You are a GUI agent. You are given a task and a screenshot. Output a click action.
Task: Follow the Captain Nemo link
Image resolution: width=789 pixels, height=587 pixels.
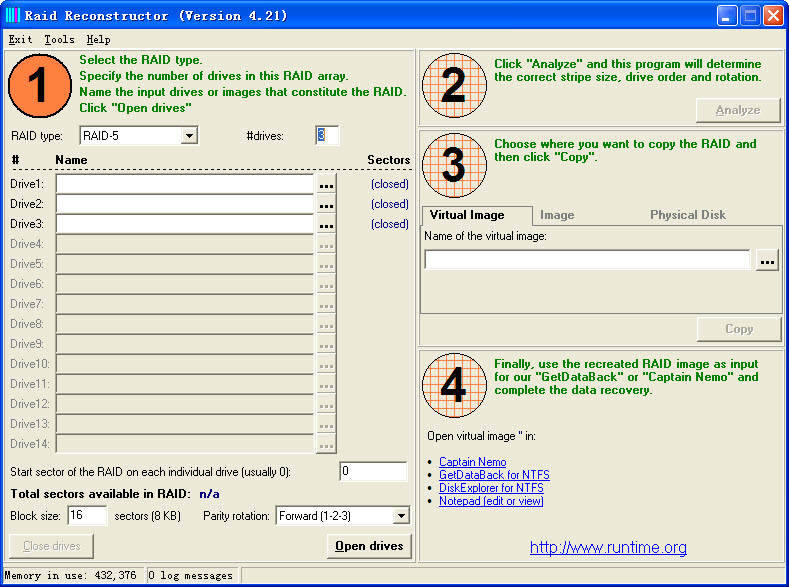pos(472,462)
